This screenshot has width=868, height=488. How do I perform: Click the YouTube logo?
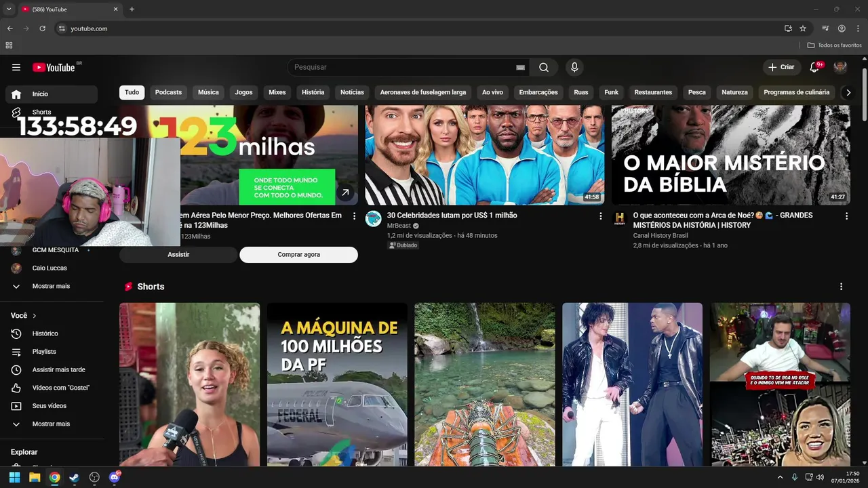coord(54,67)
